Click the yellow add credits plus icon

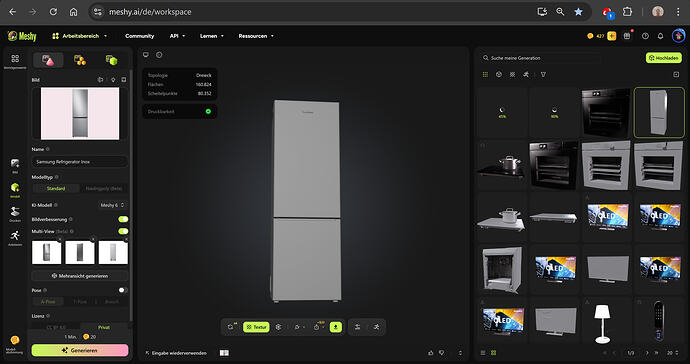click(612, 36)
